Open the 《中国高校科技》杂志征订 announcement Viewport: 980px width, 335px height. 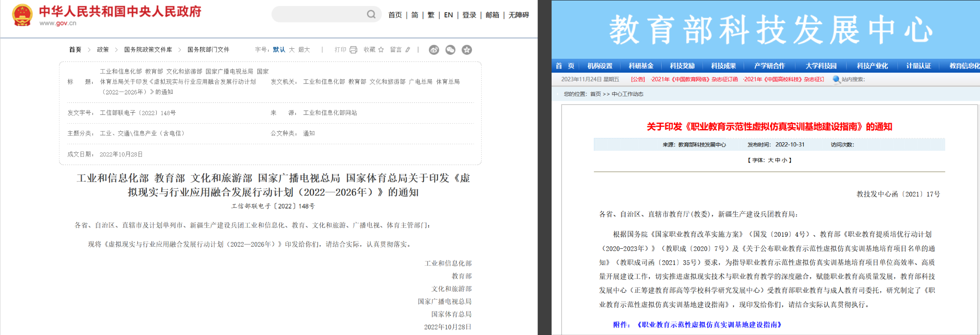tap(784, 79)
